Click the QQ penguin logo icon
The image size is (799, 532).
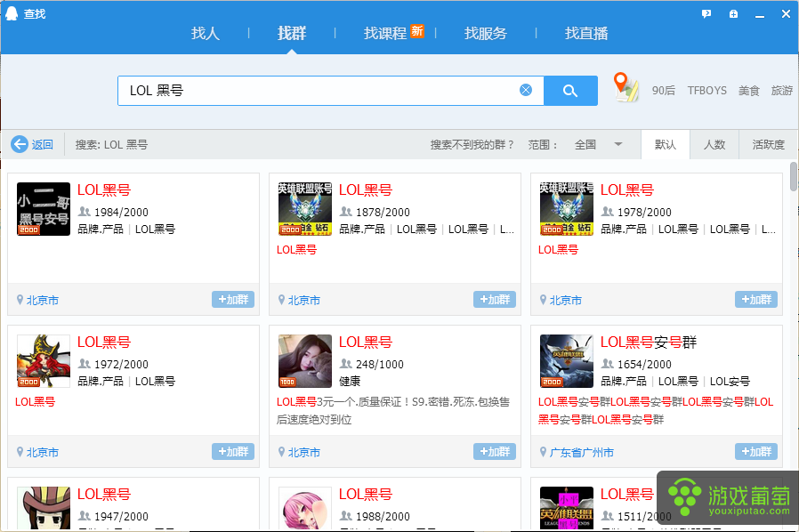click(12, 13)
